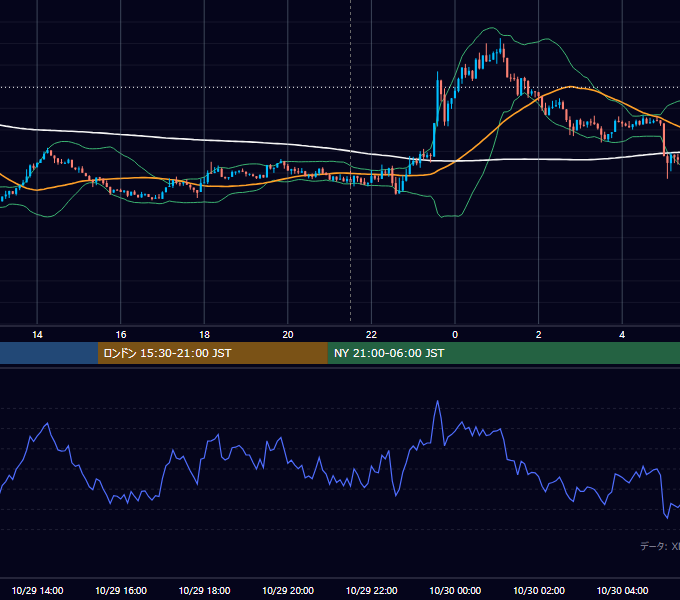Click the '22' hour label on price chart axis
Viewport: 680px width, 600px height.
371,335
